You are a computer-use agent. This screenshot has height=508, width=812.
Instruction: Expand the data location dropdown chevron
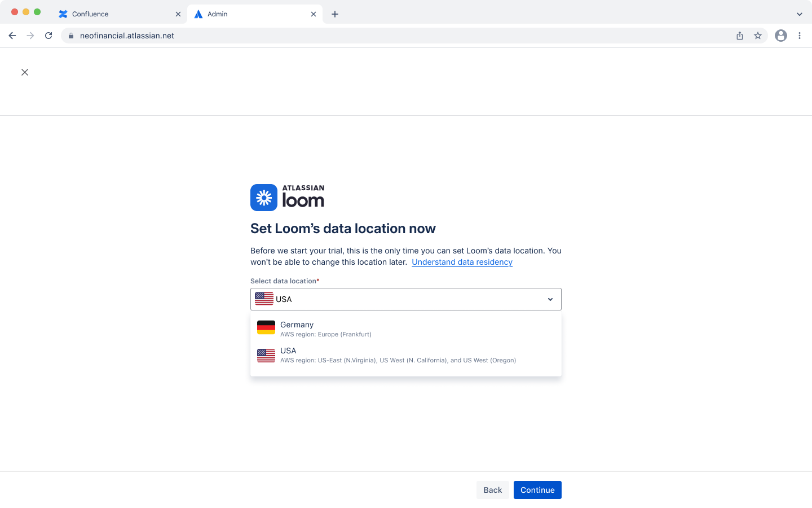pos(550,299)
